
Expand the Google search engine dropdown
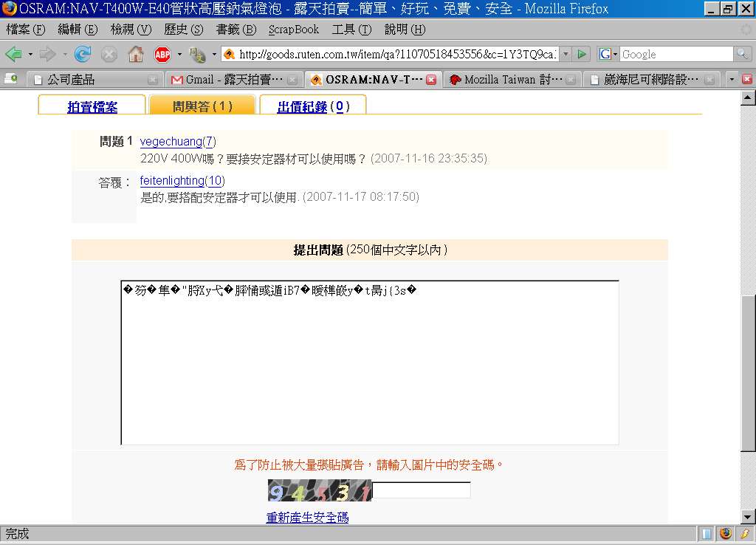[x=608, y=54]
